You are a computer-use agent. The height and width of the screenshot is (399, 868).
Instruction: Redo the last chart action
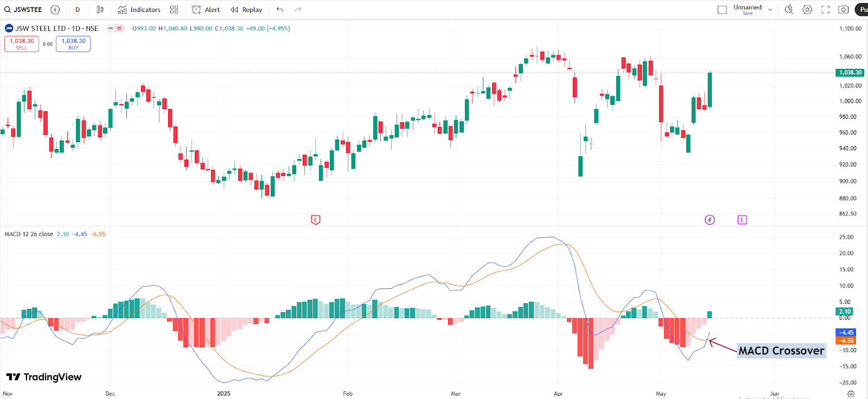coord(298,10)
